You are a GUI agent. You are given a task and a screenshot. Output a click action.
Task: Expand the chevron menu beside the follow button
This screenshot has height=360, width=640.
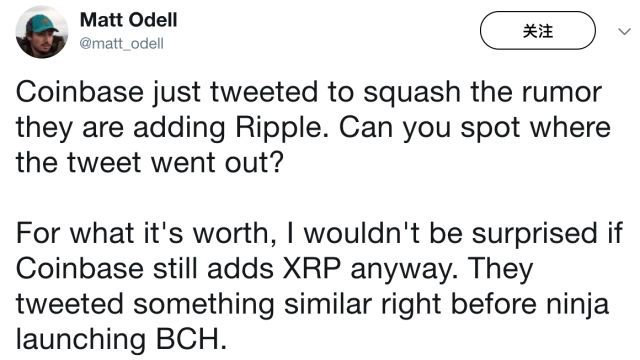point(624,31)
